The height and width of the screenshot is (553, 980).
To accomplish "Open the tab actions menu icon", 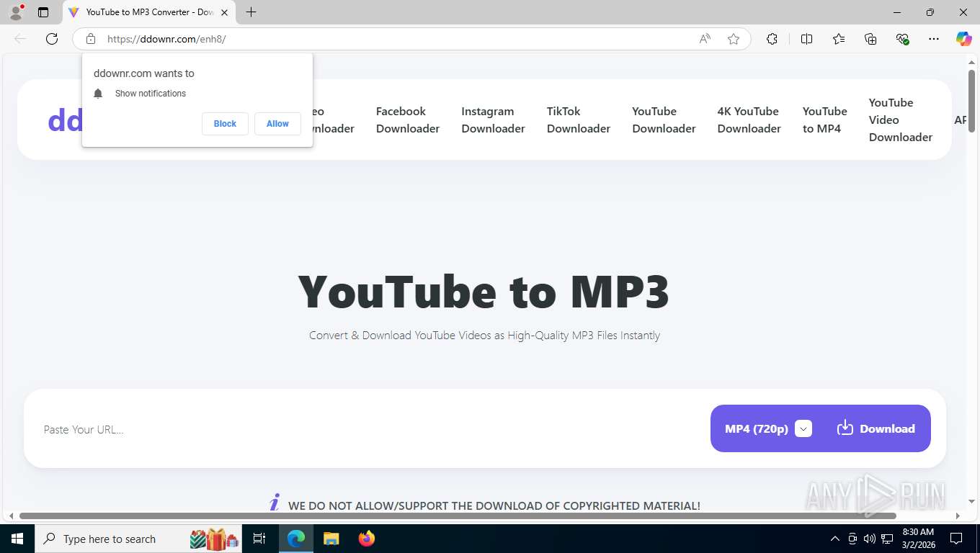I will (x=43, y=12).
